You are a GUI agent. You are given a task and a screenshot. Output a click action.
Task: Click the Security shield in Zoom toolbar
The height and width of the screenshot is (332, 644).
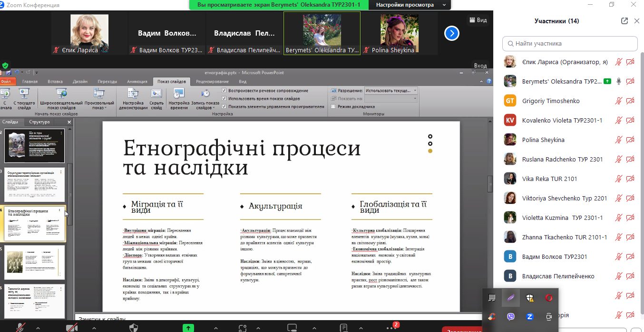134,328
